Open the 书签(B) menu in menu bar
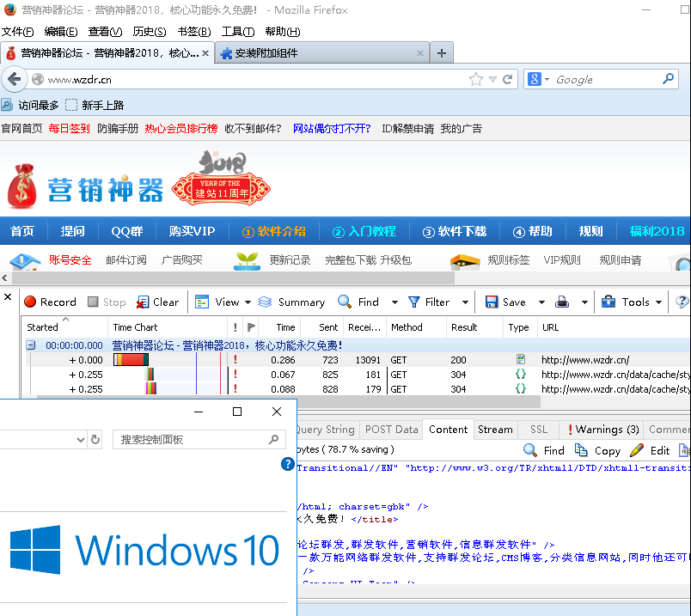Screen dimensions: 691x616 [193, 32]
